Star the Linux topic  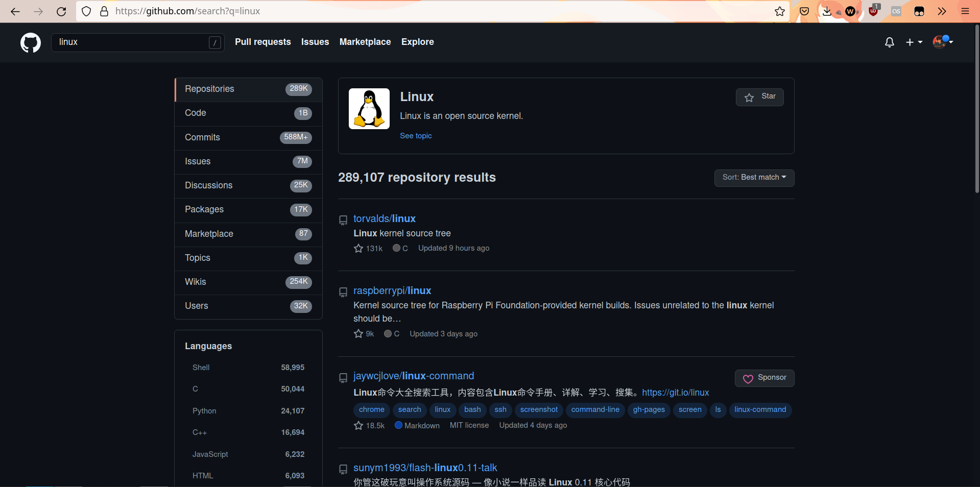759,97
